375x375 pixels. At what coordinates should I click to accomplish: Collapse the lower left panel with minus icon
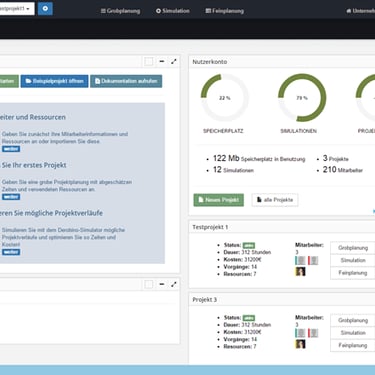162,284
